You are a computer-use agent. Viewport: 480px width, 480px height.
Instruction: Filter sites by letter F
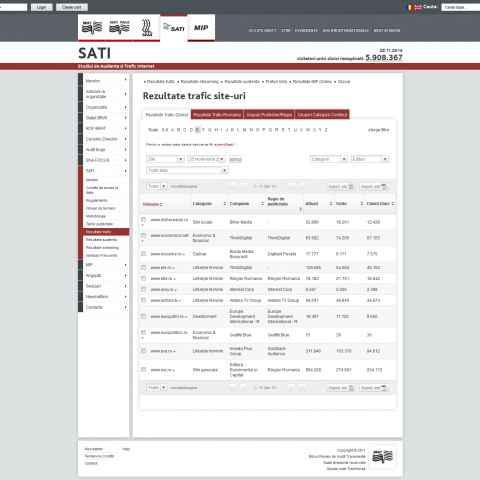point(203,130)
